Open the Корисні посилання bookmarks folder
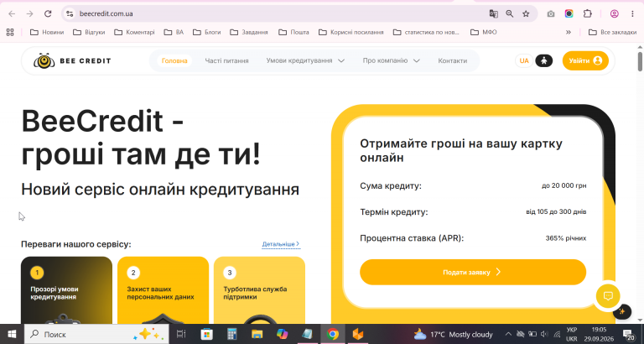This screenshot has height=344, width=644. click(x=351, y=32)
